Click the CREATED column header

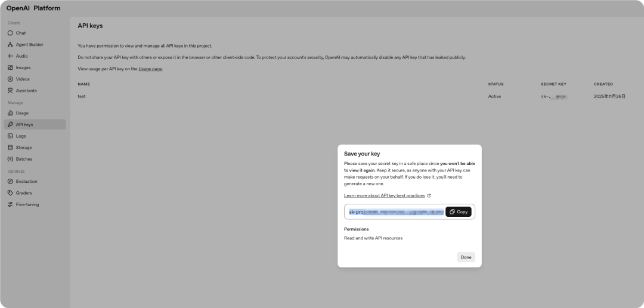(x=603, y=84)
